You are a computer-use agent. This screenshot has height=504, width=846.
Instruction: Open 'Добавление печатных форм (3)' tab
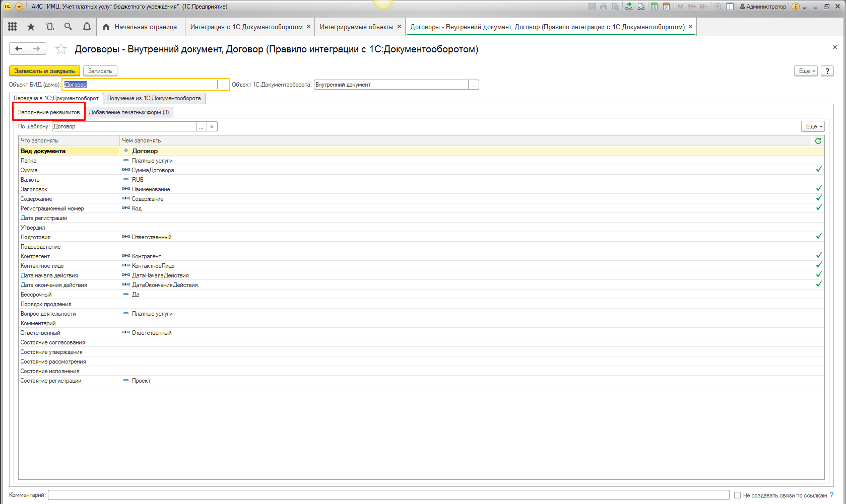pos(128,112)
